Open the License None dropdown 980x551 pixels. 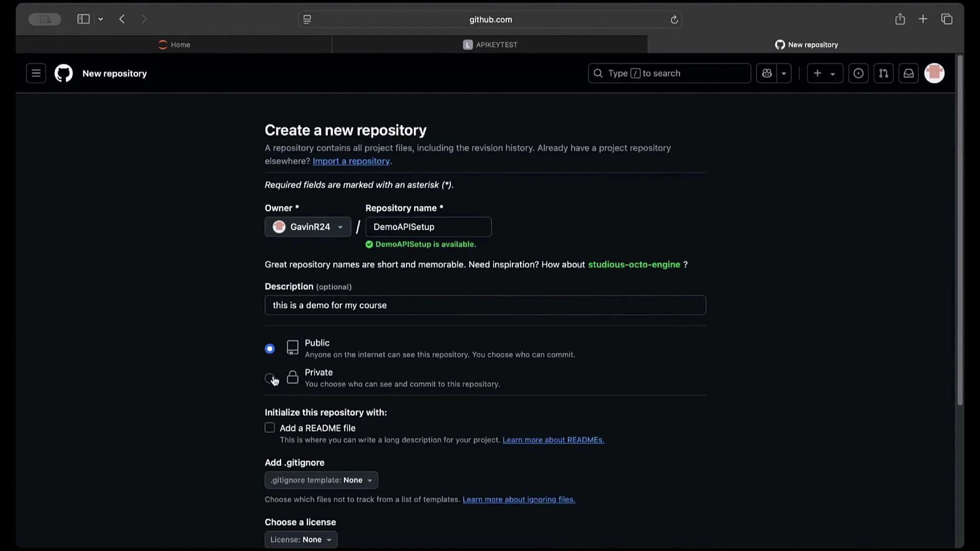[301, 539]
